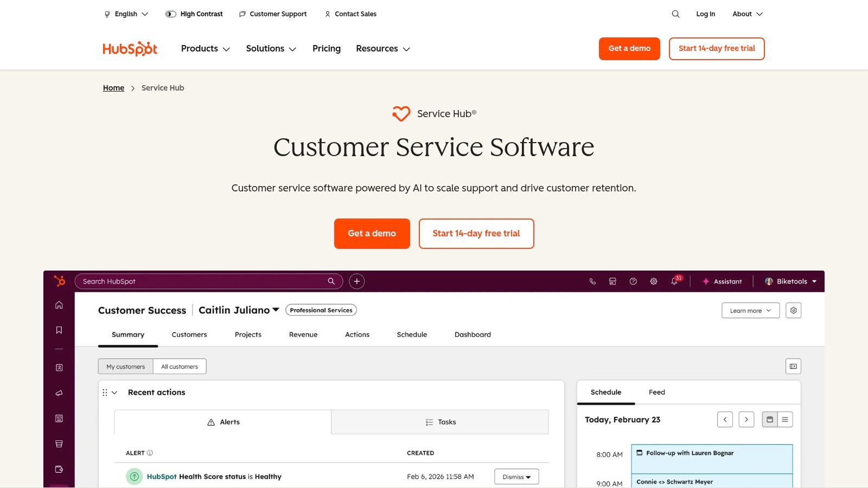Image resolution: width=868 pixels, height=488 pixels.
Task: Open the settings gear in the maroon bar
Action: coord(654,281)
